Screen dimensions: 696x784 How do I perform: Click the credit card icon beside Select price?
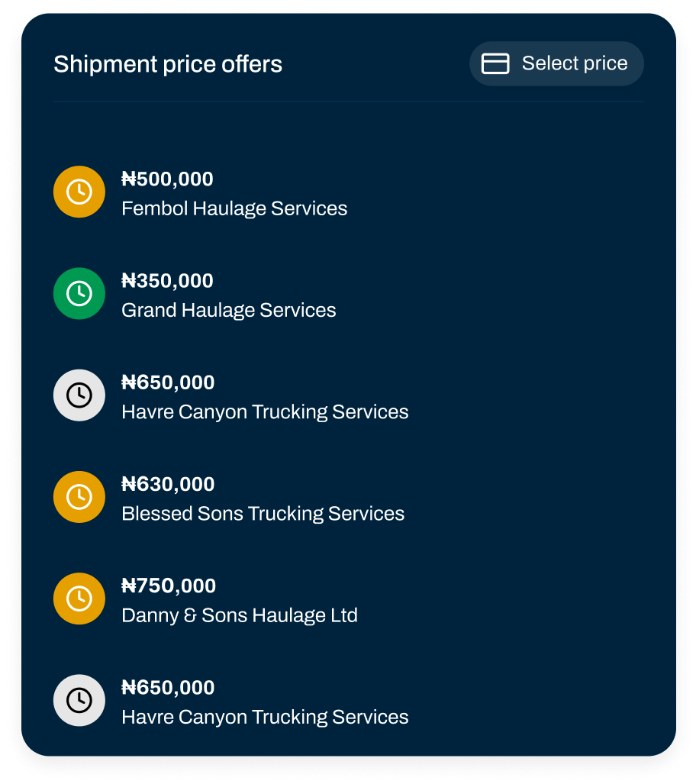[495, 63]
